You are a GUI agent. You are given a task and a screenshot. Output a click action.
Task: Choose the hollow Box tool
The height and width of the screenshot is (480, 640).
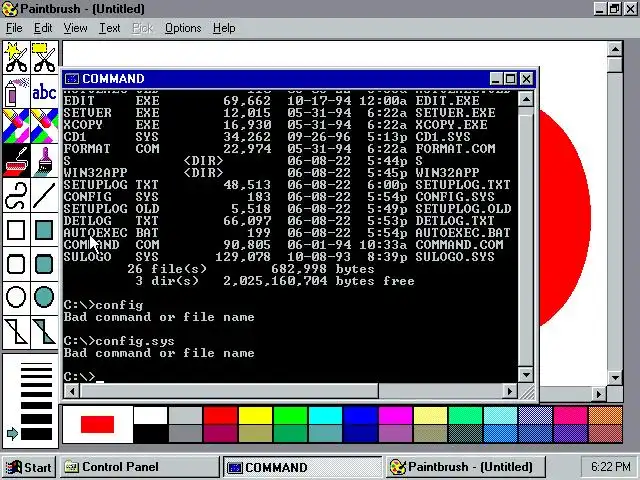(16, 230)
